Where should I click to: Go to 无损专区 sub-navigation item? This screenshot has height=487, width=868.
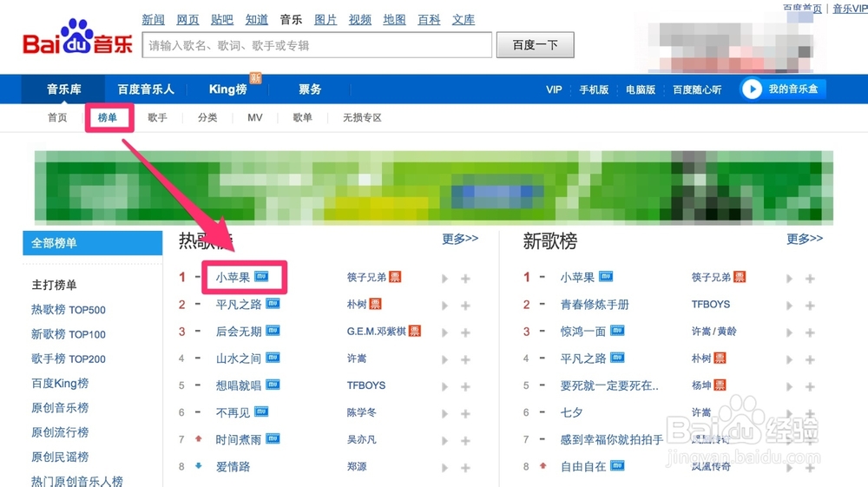362,117
